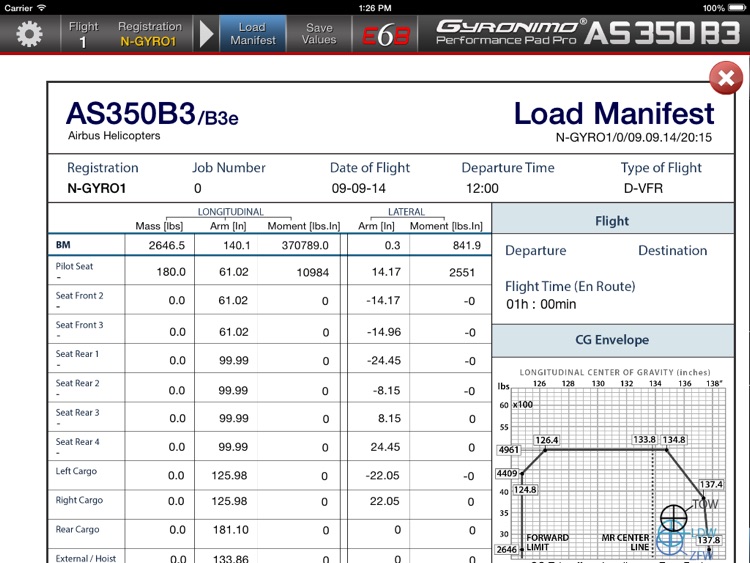Select the Left Cargo row label

click(76, 471)
